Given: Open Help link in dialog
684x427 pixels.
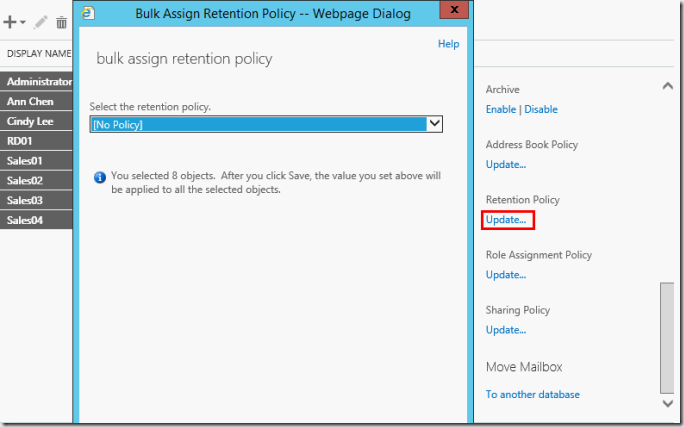Looking at the screenshot, I should [x=448, y=44].
